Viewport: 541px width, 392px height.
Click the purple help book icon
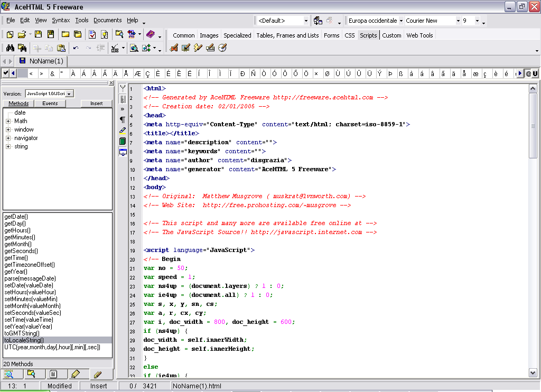click(x=150, y=34)
